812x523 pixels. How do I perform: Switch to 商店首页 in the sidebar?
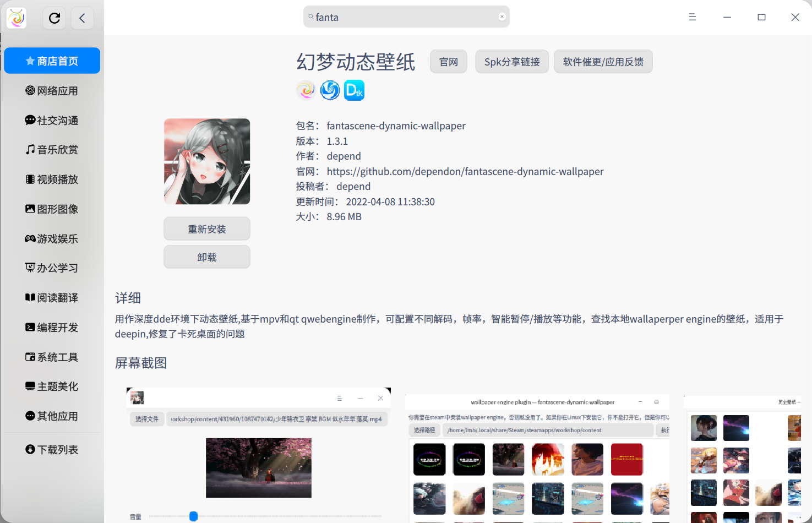click(51, 61)
